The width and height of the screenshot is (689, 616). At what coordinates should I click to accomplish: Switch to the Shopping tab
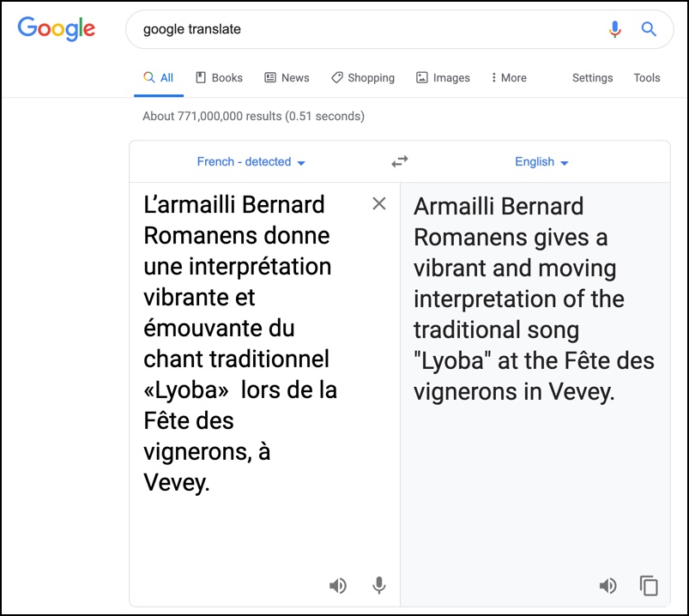363,77
